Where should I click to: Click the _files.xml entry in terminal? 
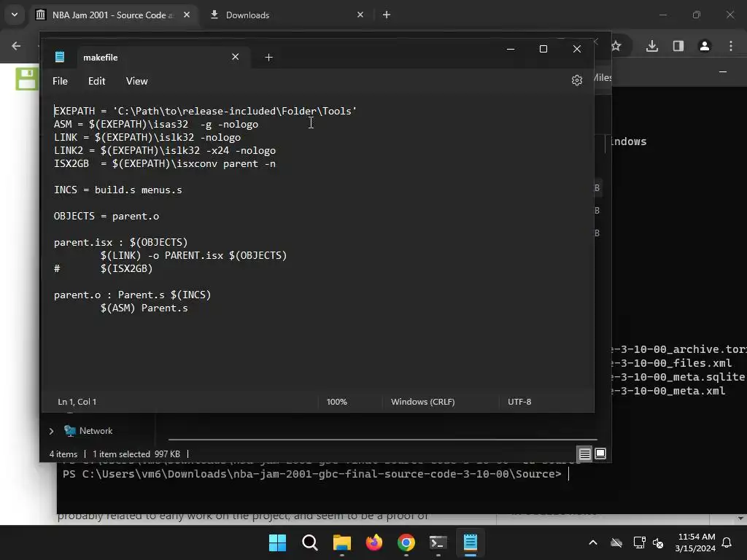point(672,363)
